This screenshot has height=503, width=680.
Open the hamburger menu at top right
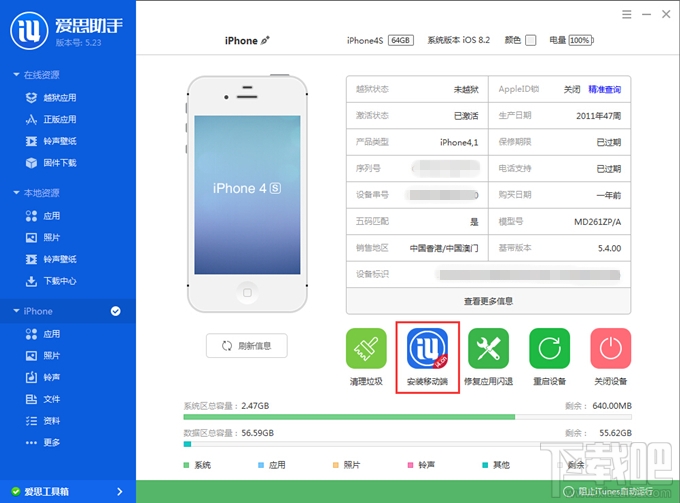(627, 15)
